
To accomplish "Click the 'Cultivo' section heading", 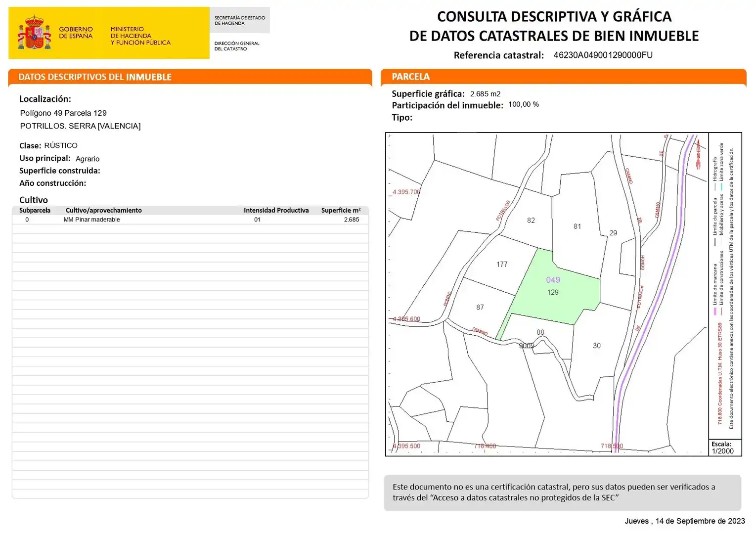I will (34, 200).
